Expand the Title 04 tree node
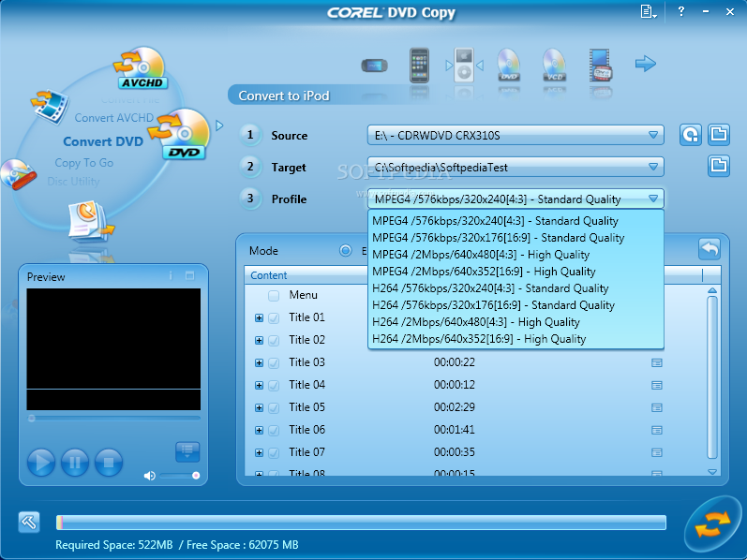 pos(260,385)
